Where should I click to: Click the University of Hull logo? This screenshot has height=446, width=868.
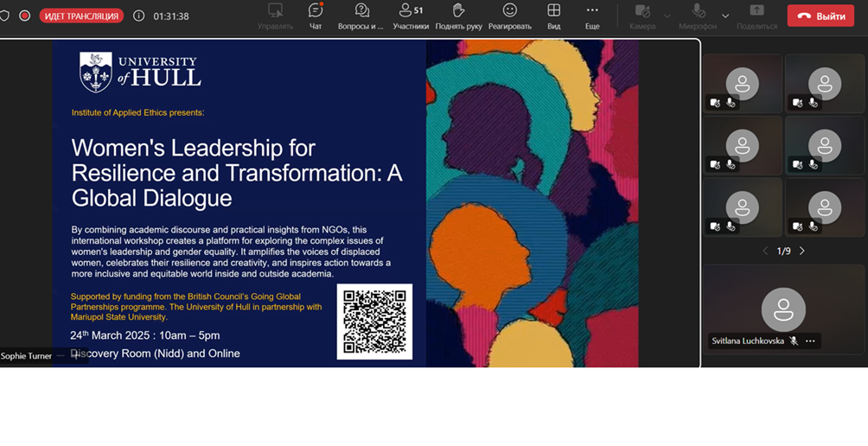tap(140, 72)
